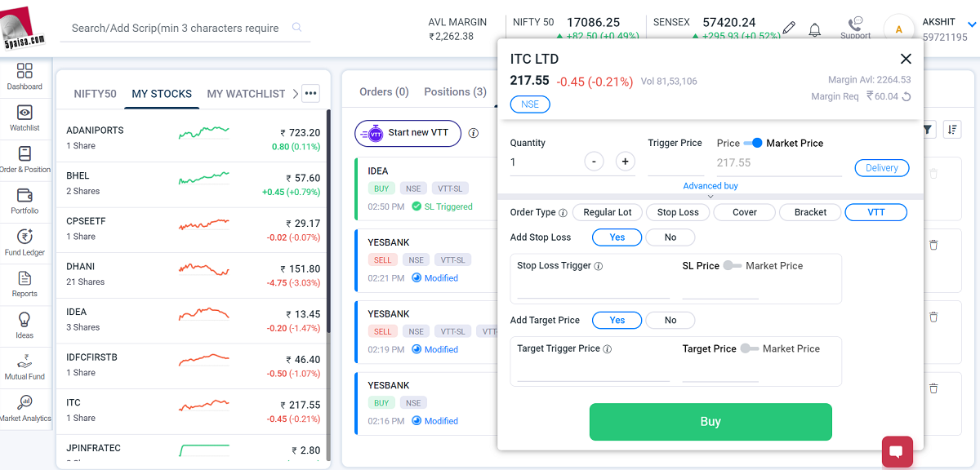Switch to NIFTY50 tab
The image size is (980, 470).
click(x=96, y=94)
